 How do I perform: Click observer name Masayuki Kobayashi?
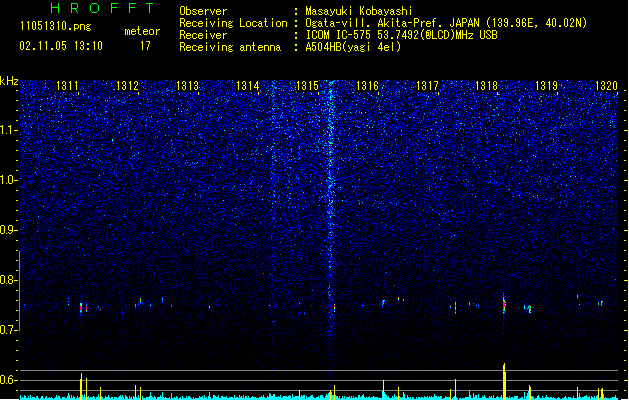pyautogui.click(x=359, y=11)
